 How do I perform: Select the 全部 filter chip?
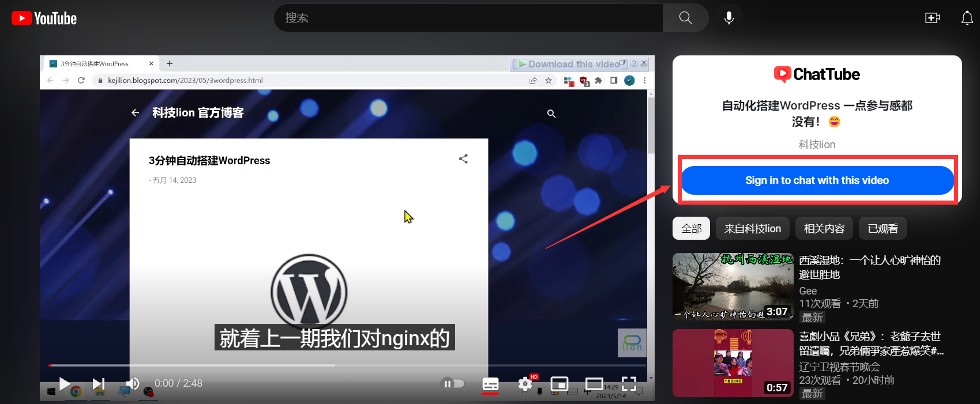(x=692, y=229)
